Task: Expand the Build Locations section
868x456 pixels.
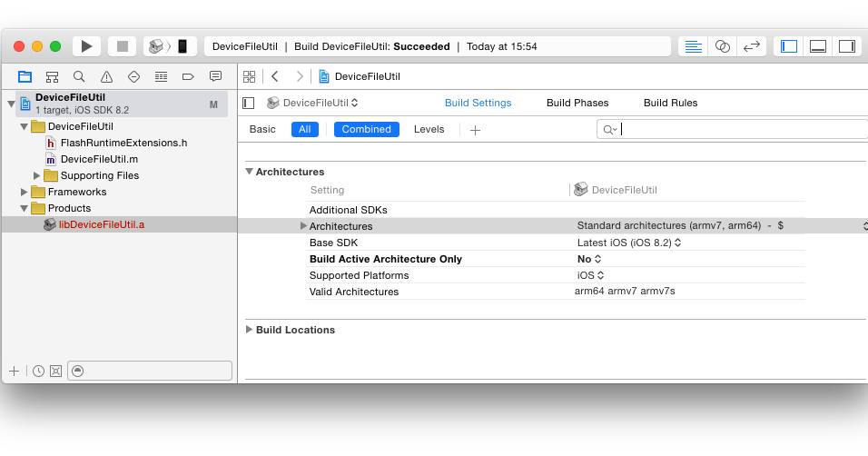Action: tap(249, 329)
